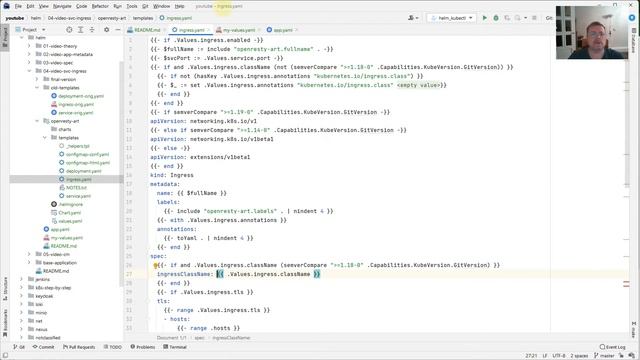
Task: Hide the Project panel with minus icon
Action: (x=118, y=30)
